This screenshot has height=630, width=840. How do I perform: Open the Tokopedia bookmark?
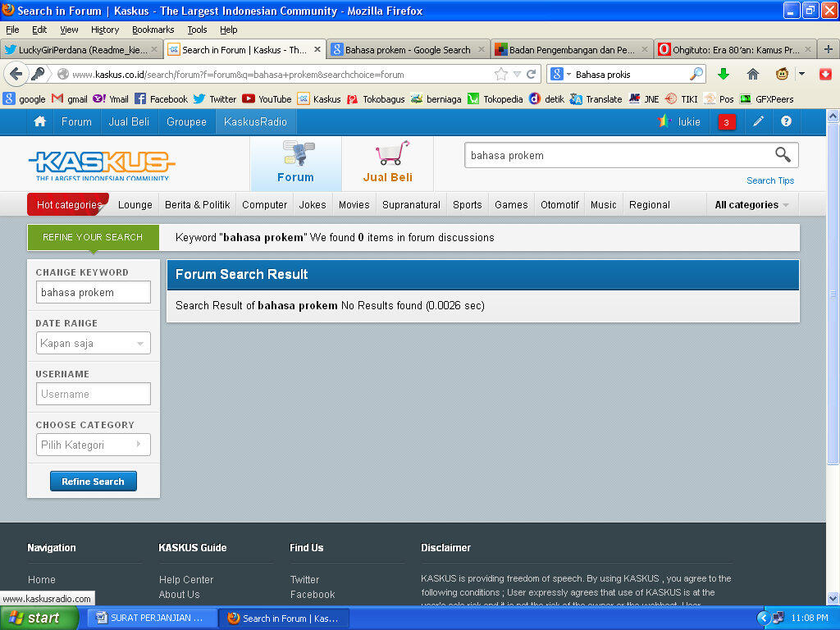point(495,99)
